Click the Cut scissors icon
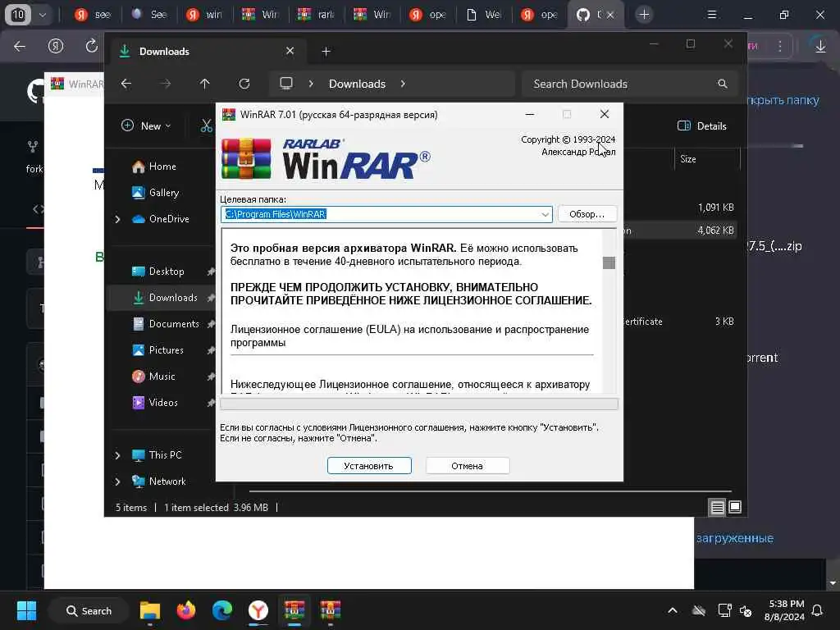Image resolution: width=840 pixels, height=630 pixels. 206,126
